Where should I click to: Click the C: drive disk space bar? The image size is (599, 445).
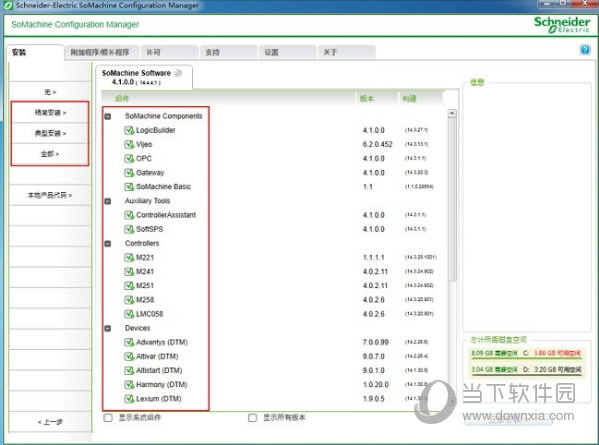526,354
